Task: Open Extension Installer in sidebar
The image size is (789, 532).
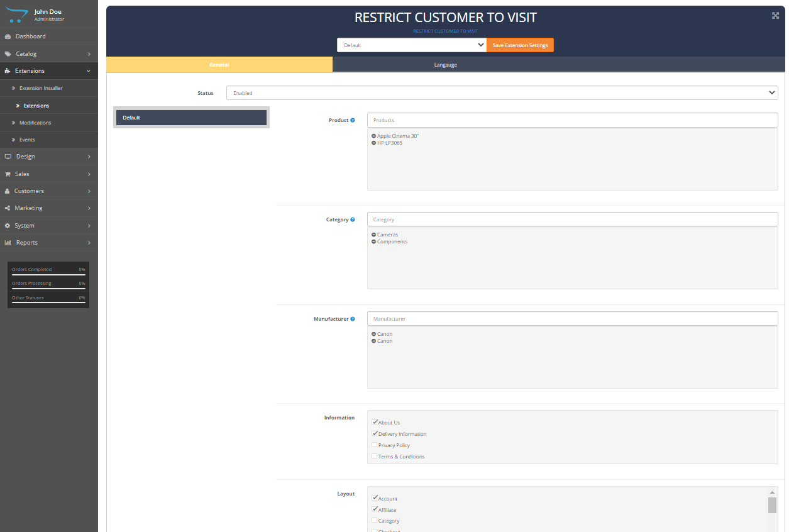Action: point(49,88)
